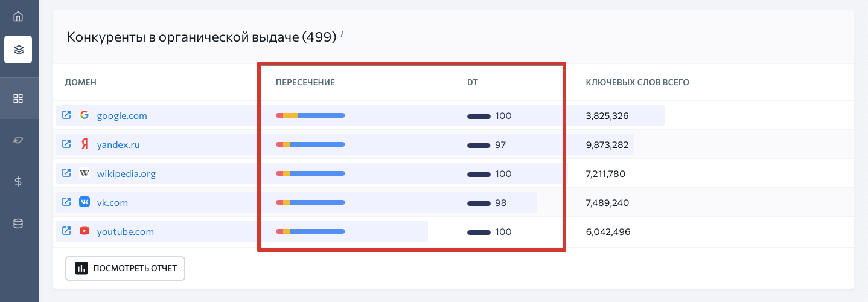Viewport: 868px width, 302px height.
Task: Select the layers icon in sidebar
Action: pos(18,50)
